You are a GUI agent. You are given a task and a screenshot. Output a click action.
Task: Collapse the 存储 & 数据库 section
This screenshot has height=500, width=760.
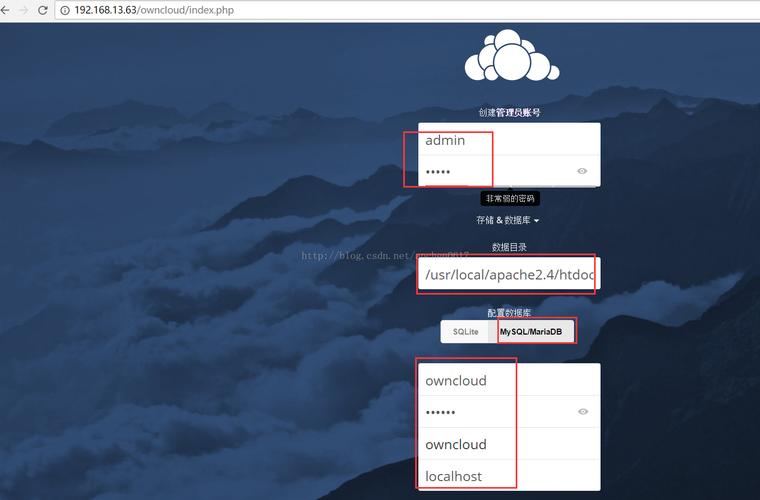click(x=507, y=220)
